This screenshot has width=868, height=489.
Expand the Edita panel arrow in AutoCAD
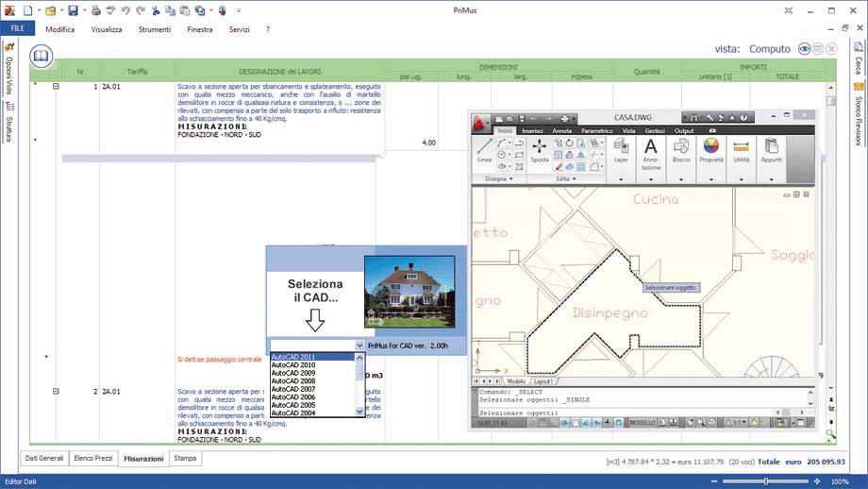(574, 178)
